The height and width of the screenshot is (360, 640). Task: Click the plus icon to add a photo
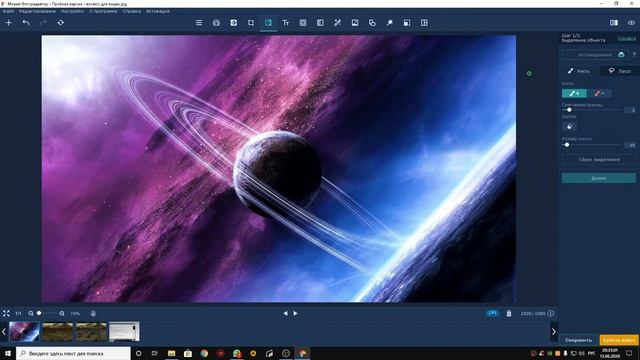pyautogui.click(x=8, y=23)
